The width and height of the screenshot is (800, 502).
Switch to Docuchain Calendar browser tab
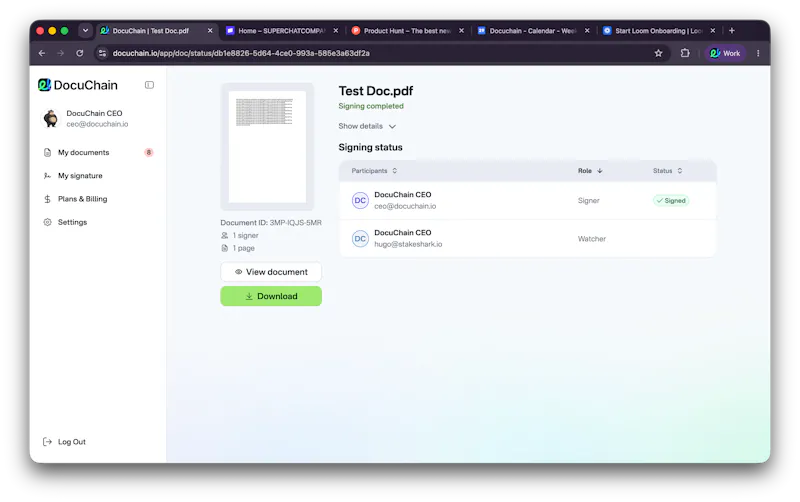click(533, 31)
